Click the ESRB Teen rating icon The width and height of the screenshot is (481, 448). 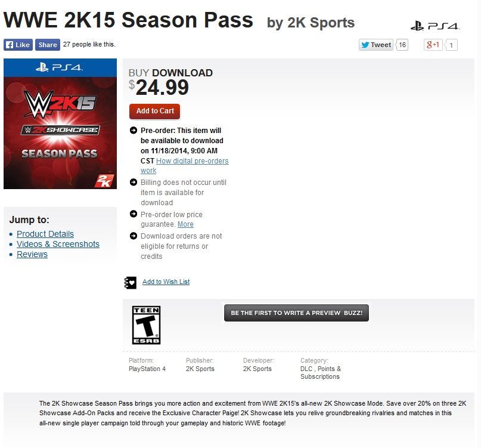[x=146, y=325]
